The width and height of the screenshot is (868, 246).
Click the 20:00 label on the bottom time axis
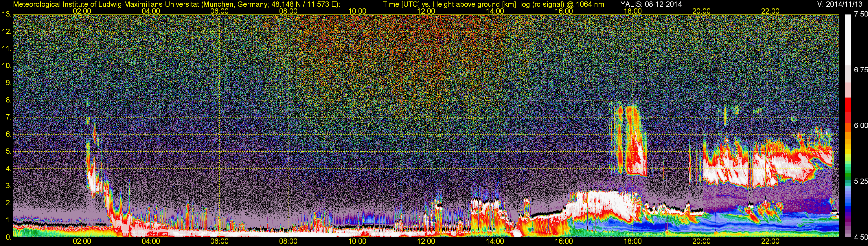[702, 242]
